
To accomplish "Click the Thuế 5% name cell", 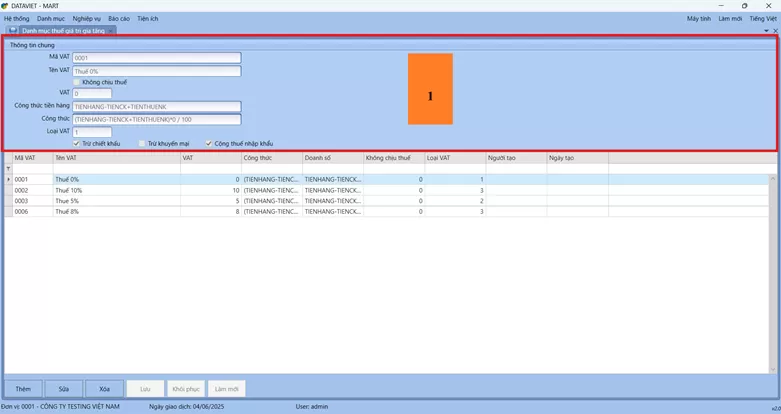I will [x=117, y=201].
